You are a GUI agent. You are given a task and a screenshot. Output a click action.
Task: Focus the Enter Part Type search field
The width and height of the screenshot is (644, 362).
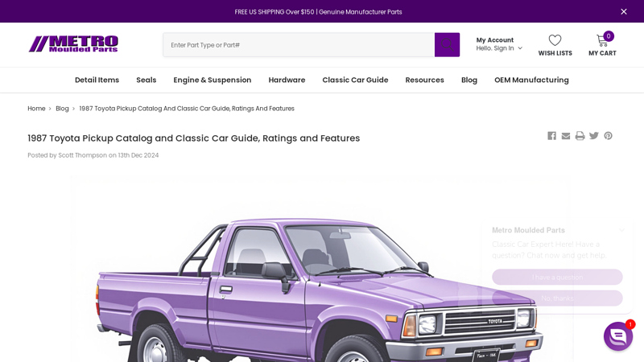point(299,45)
